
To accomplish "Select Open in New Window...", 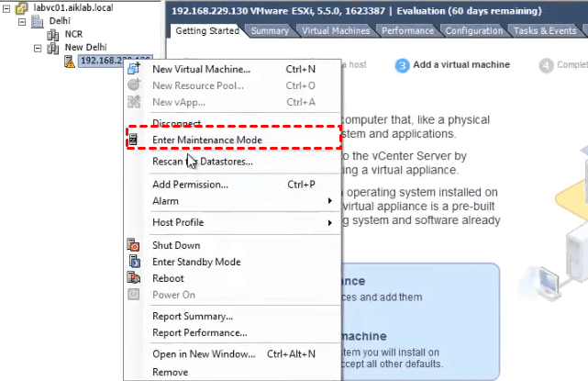I will [232, 354].
